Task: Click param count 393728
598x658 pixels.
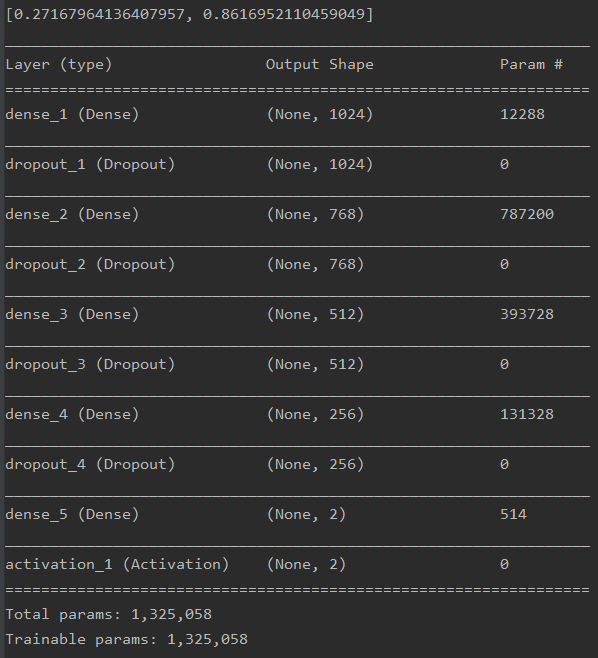Action: click(x=527, y=314)
